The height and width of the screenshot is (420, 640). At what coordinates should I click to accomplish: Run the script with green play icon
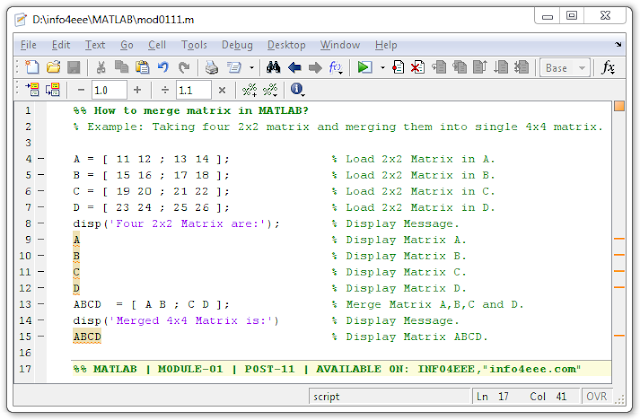(x=364, y=67)
